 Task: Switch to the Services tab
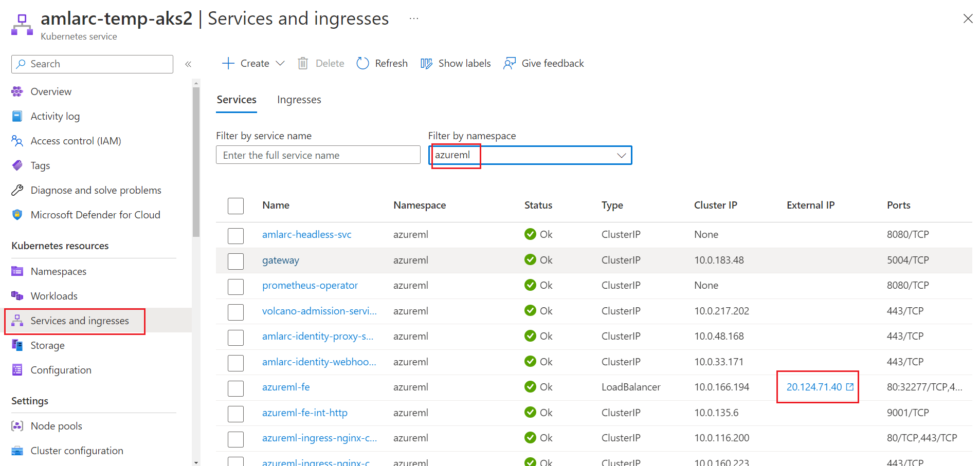[x=237, y=99]
